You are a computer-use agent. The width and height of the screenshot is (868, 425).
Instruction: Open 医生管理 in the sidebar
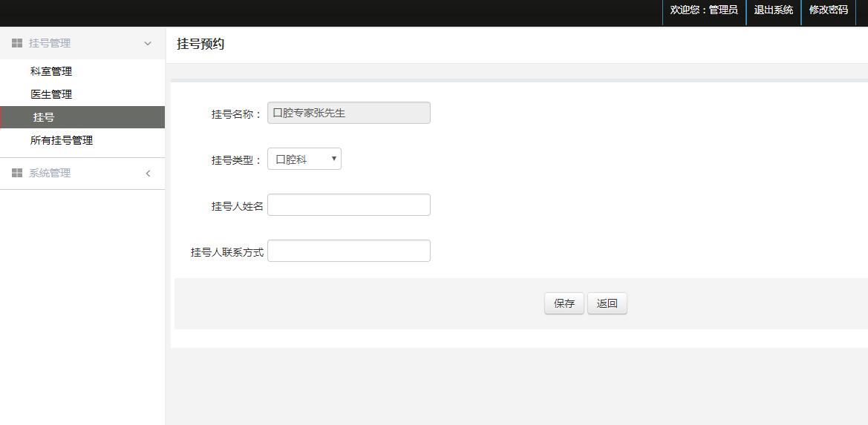(51, 94)
